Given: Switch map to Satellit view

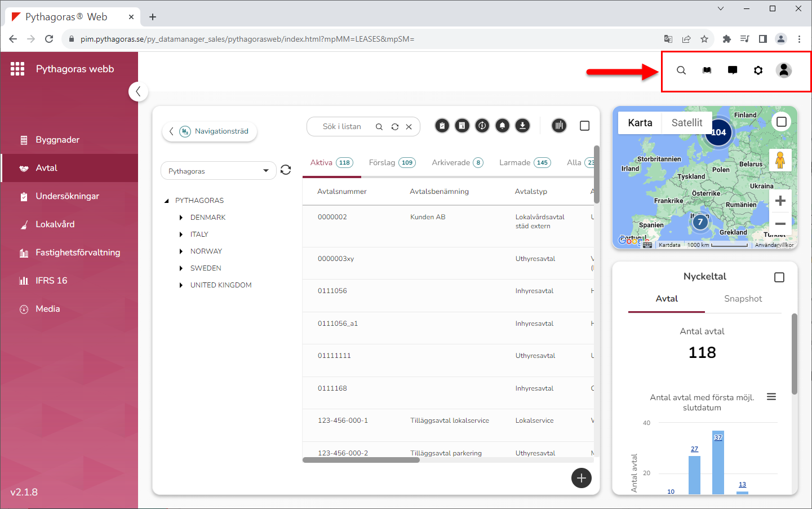Looking at the screenshot, I should click(686, 123).
